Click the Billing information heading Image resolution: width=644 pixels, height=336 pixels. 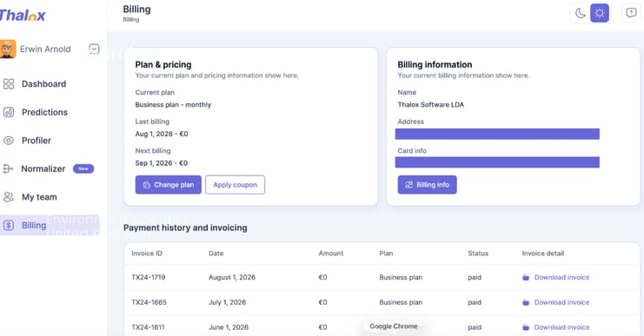pyautogui.click(x=435, y=64)
